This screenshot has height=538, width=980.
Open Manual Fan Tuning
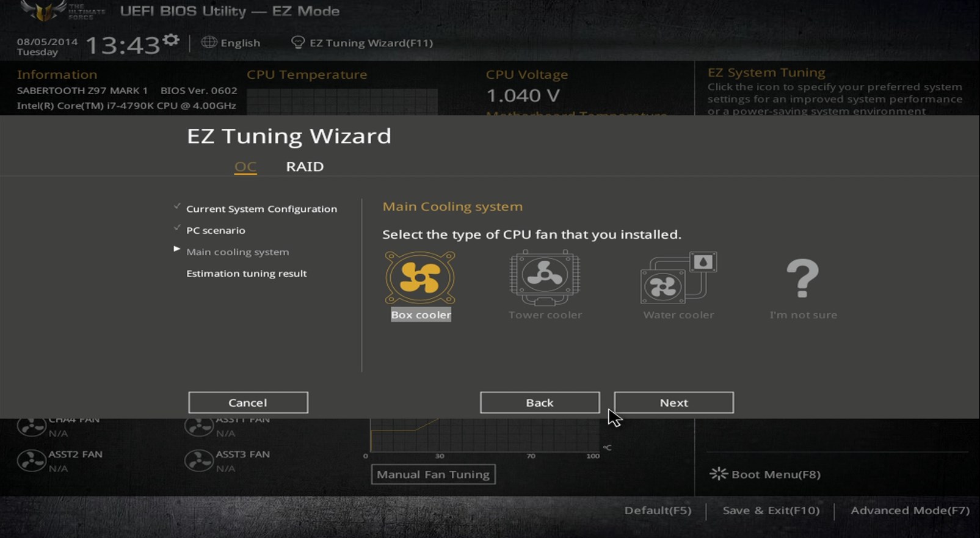coord(433,474)
